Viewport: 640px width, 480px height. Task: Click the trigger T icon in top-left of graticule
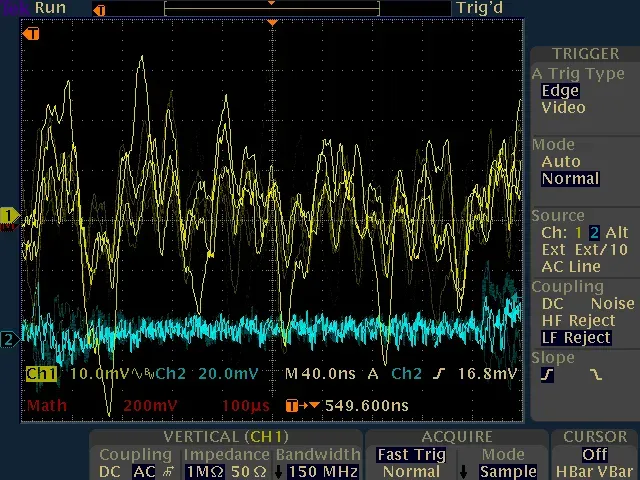click(x=33, y=34)
